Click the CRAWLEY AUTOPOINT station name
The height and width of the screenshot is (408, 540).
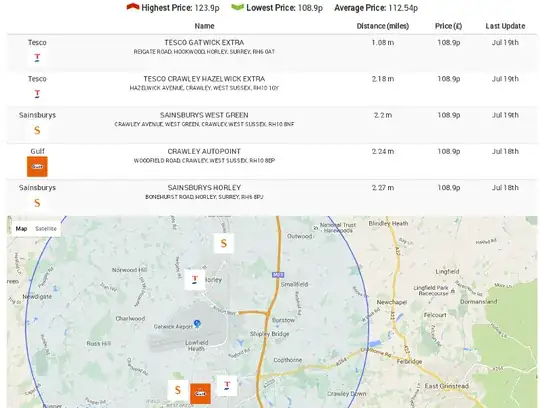click(204, 151)
